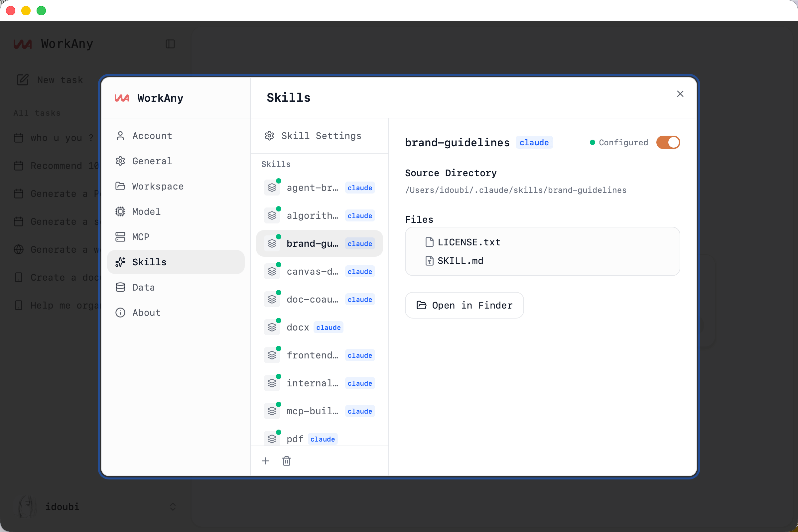Image resolution: width=798 pixels, height=532 pixels.
Task: Click Open in Finder button
Action: click(464, 305)
